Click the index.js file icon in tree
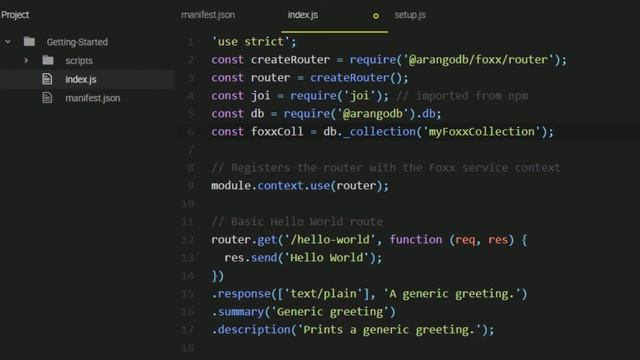The height and width of the screenshot is (360, 640). tap(47, 79)
